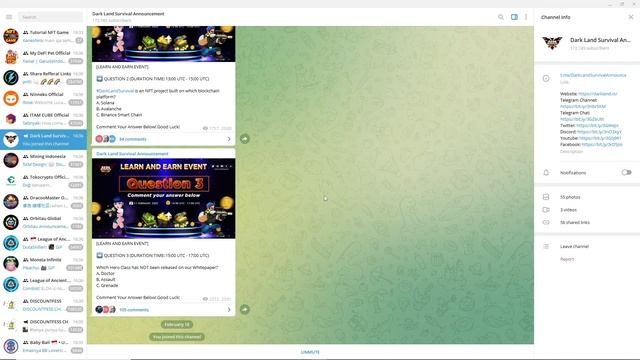This screenshot has width=640, height=360.
Task: Open the three-dot more options menu
Action: click(526, 17)
